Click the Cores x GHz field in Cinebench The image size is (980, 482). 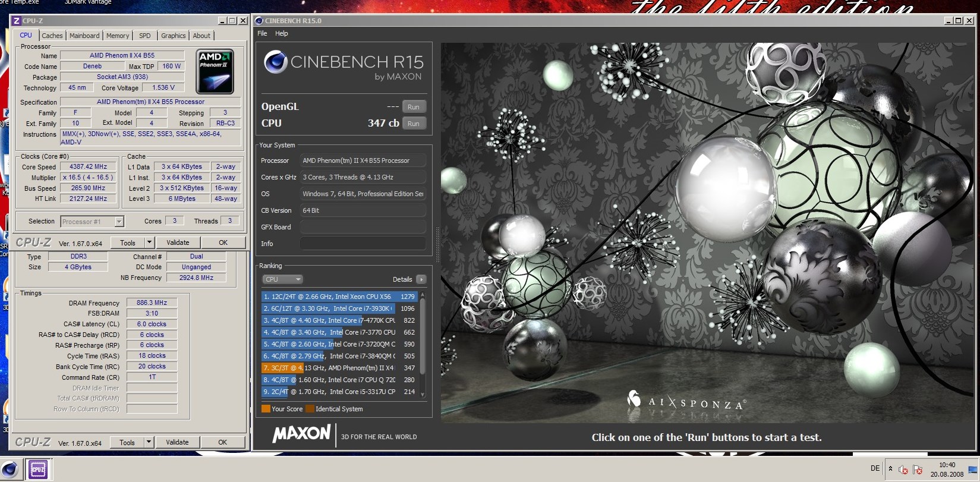click(363, 177)
